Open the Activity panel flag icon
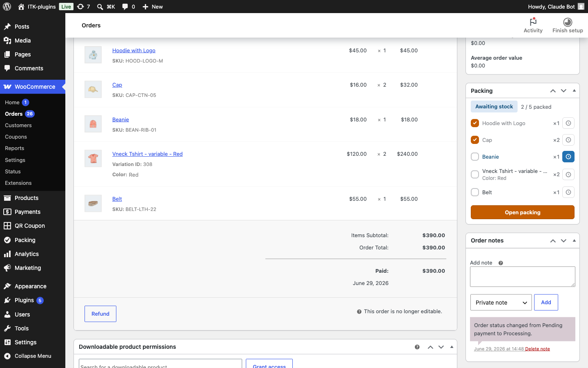 click(x=533, y=22)
